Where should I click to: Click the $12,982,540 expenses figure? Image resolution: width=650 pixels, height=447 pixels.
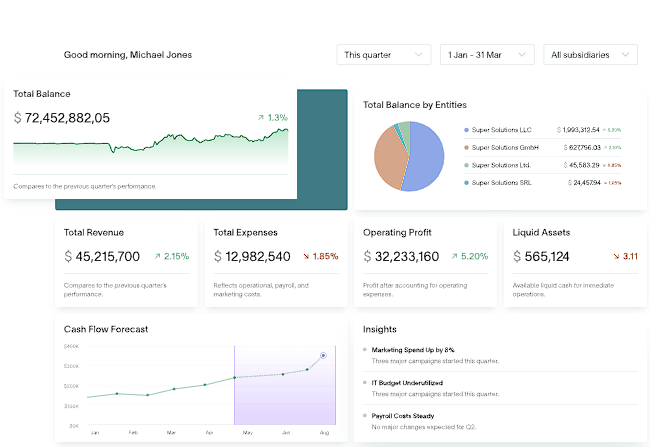click(252, 257)
